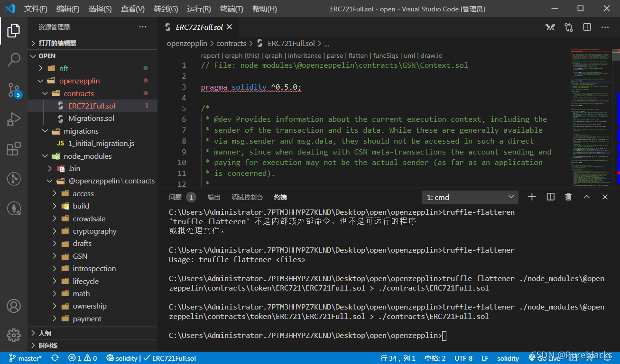The width and height of the screenshot is (620, 364).
Task: Open the Search view in activity bar
Action: [x=14, y=60]
